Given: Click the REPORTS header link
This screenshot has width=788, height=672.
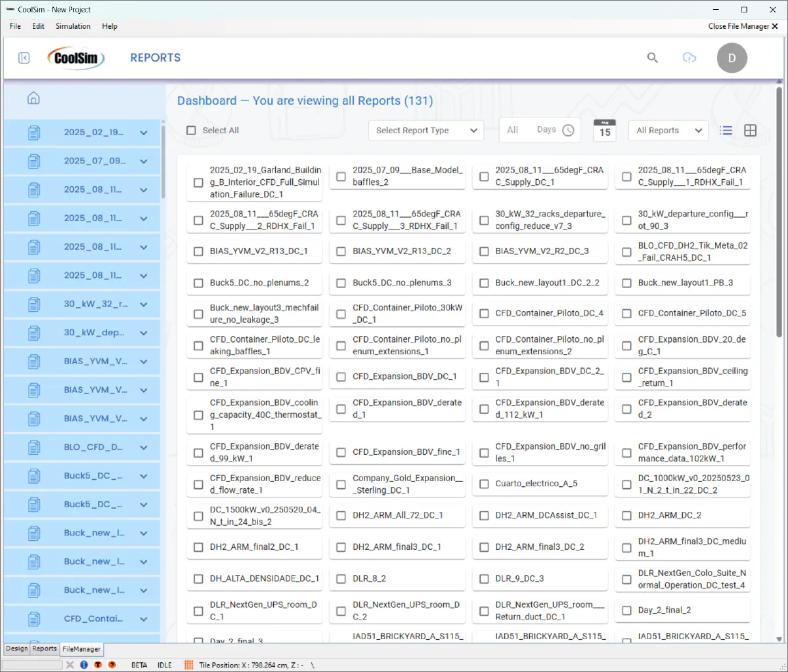Looking at the screenshot, I should click(x=155, y=58).
